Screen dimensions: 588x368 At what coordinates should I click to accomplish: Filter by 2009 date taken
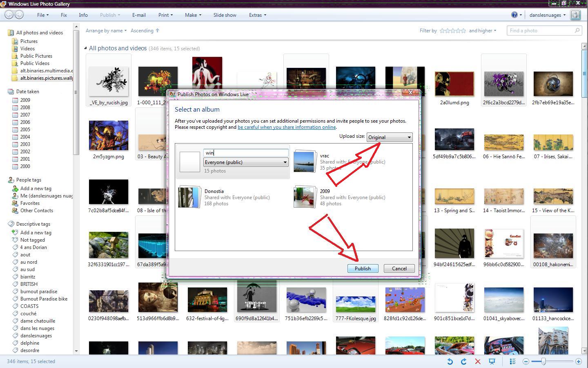coord(25,100)
